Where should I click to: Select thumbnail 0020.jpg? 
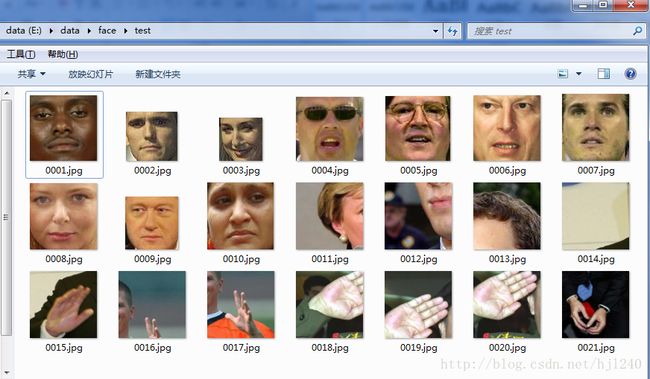507,305
